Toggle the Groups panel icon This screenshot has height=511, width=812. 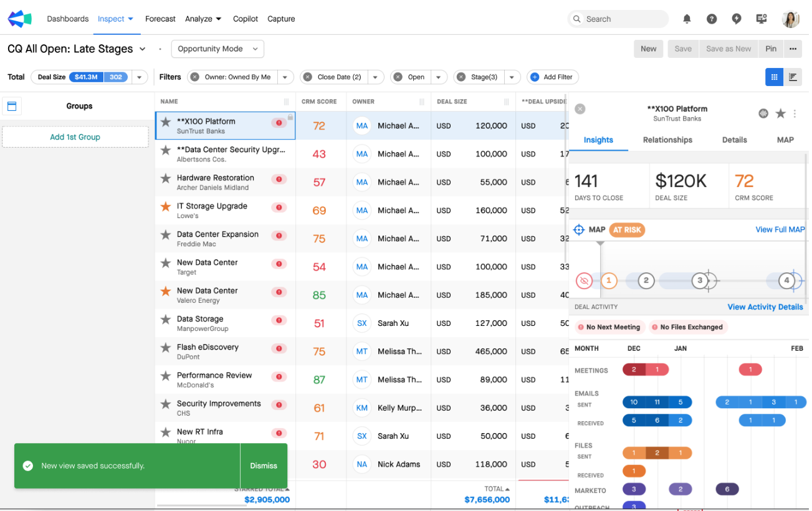(12, 106)
